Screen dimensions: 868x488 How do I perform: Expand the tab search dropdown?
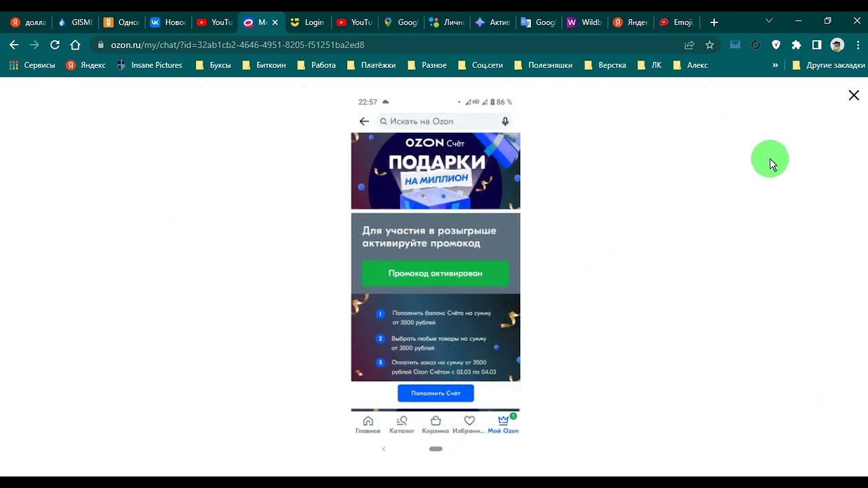(x=768, y=21)
